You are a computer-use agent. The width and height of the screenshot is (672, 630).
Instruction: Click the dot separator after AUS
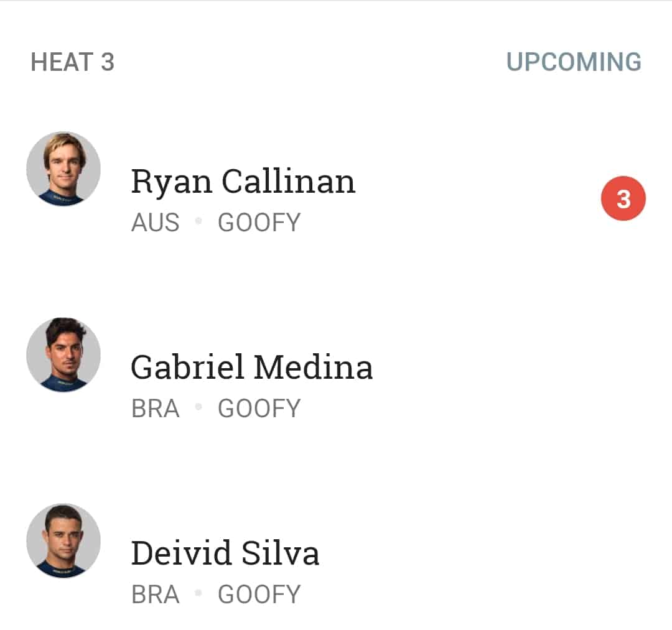coord(198,221)
